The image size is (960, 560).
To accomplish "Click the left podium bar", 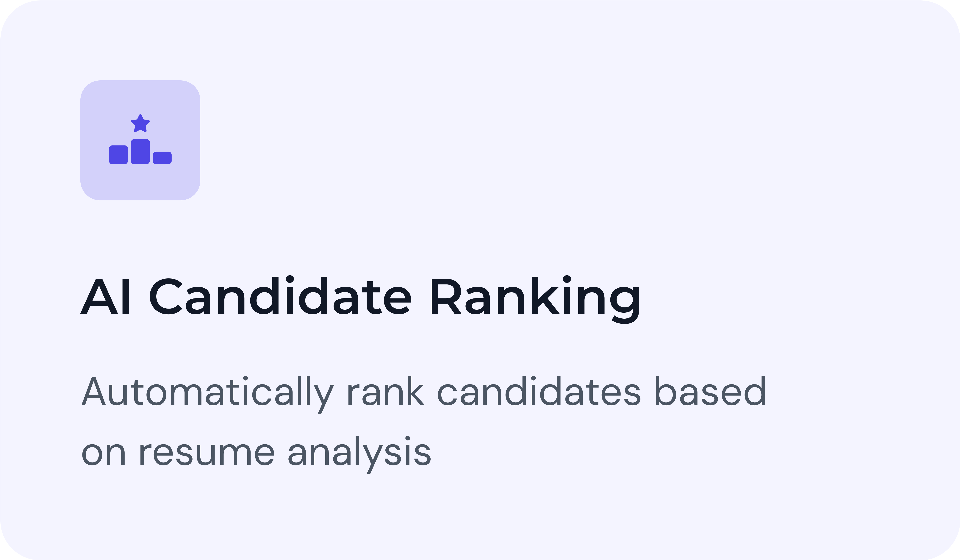I will [118, 155].
